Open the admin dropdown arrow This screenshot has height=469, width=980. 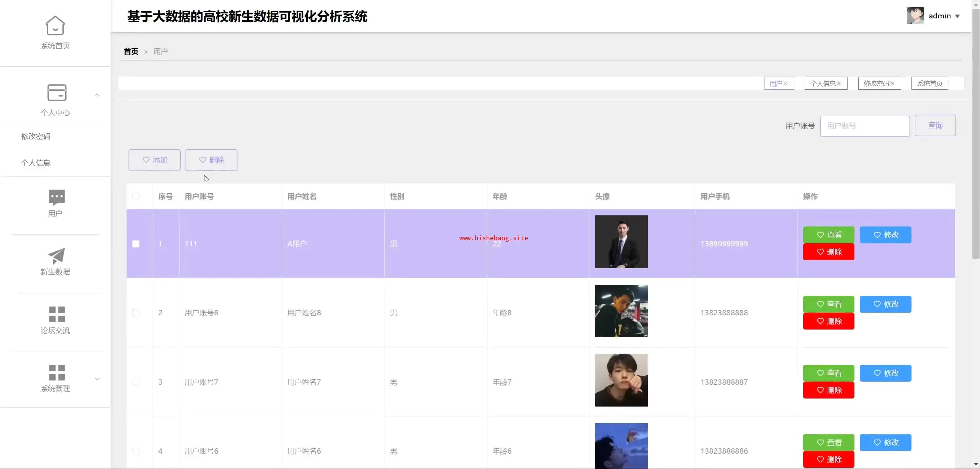(x=957, y=16)
